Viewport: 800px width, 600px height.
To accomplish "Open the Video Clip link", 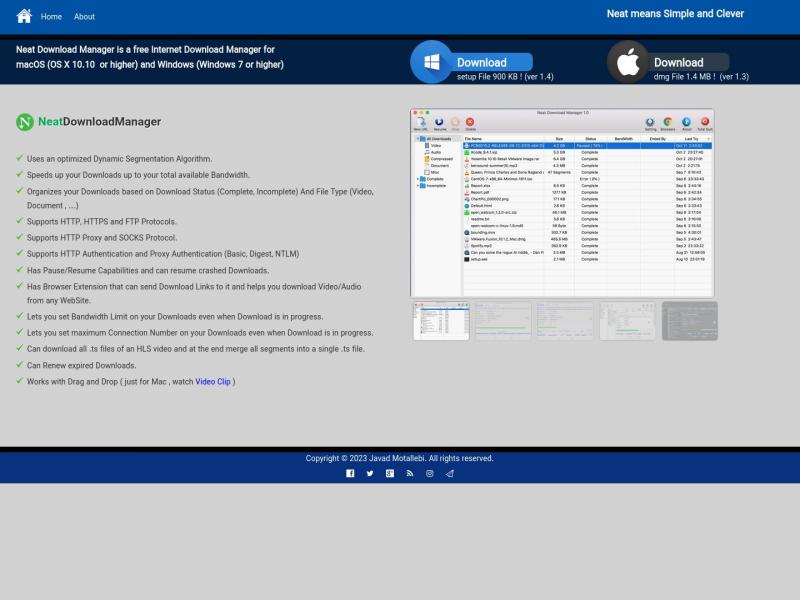I will [x=213, y=382].
